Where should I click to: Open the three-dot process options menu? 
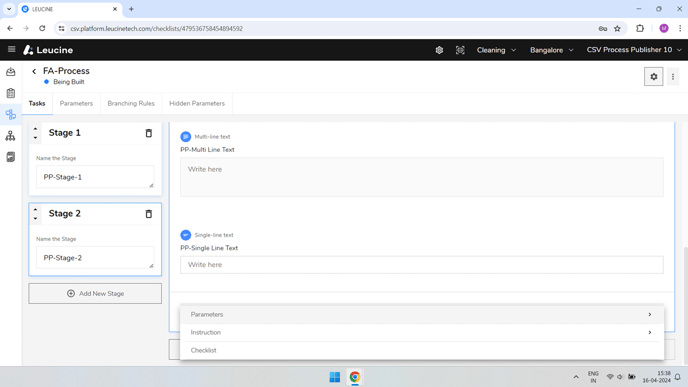click(x=673, y=77)
